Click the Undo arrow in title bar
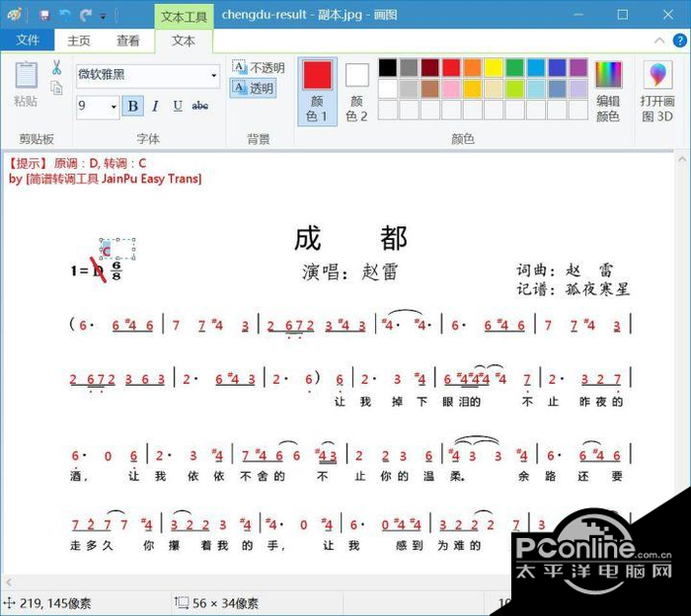 (x=65, y=16)
